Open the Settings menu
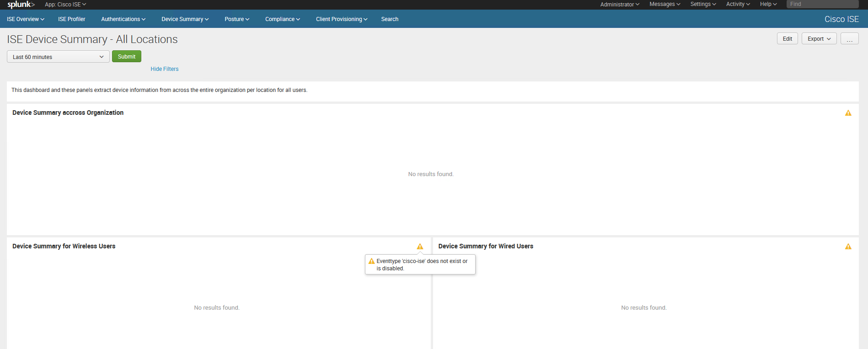 703,4
